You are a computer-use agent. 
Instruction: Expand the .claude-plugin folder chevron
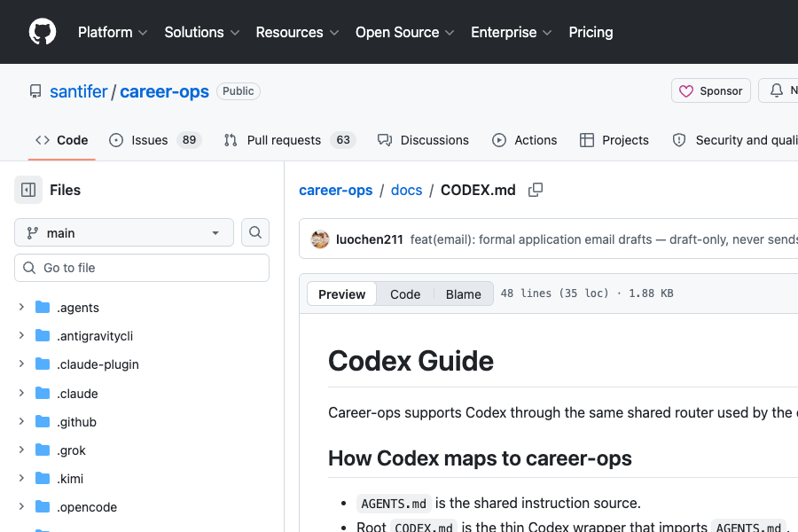click(21, 364)
